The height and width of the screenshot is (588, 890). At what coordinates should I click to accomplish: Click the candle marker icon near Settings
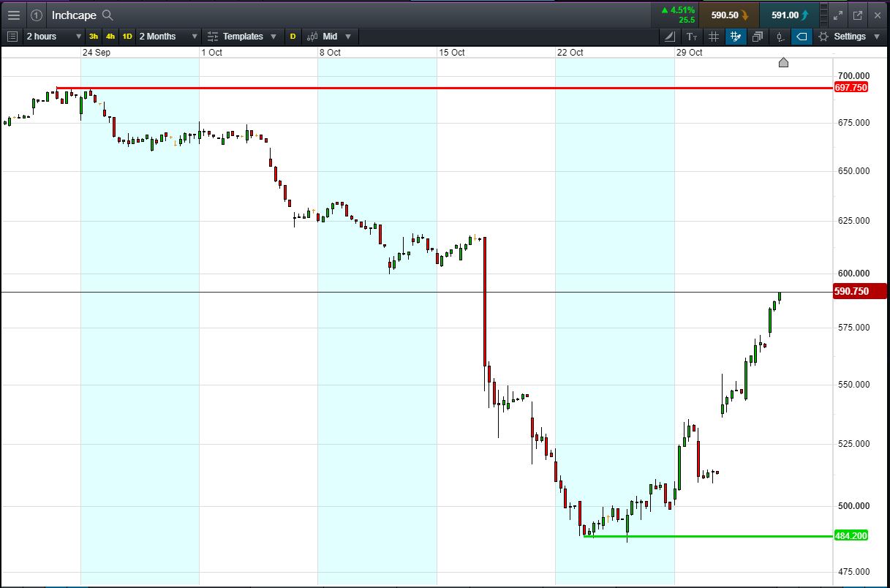click(x=780, y=36)
